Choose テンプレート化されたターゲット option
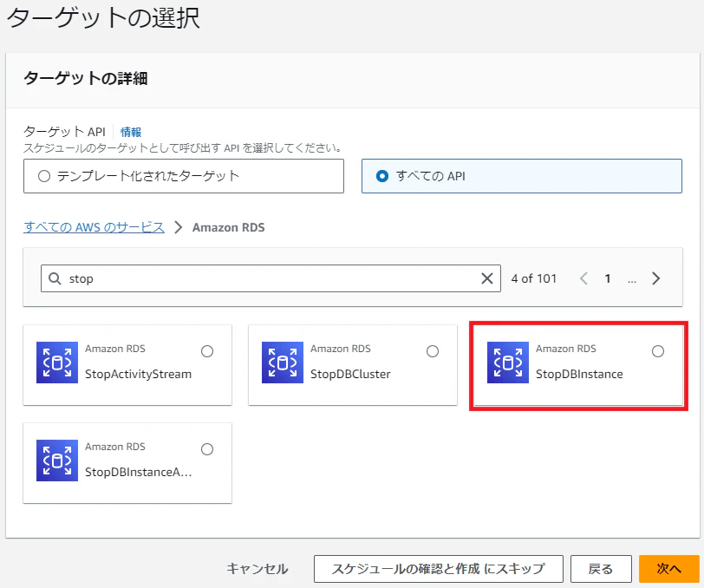Screen dimensions: 704x588 (x=184, y=176)
